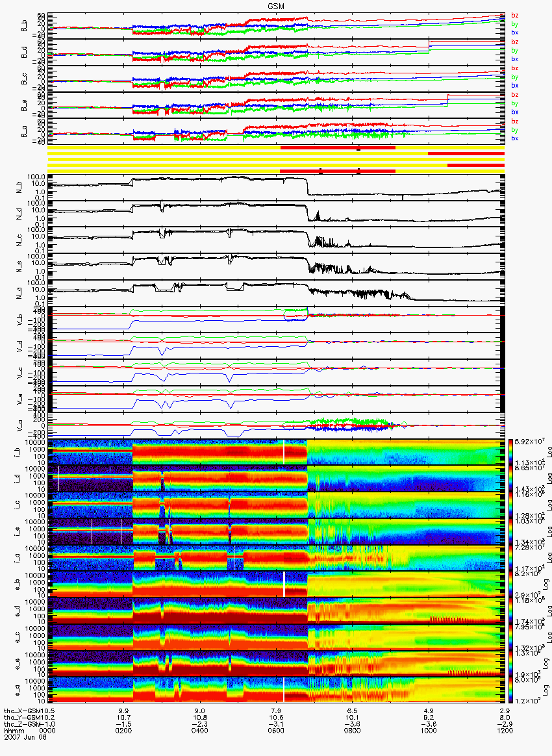This screenshot has width=552, height=756.
Task: Select the i_d ion spectrogram label
Action: click(18, 479)
